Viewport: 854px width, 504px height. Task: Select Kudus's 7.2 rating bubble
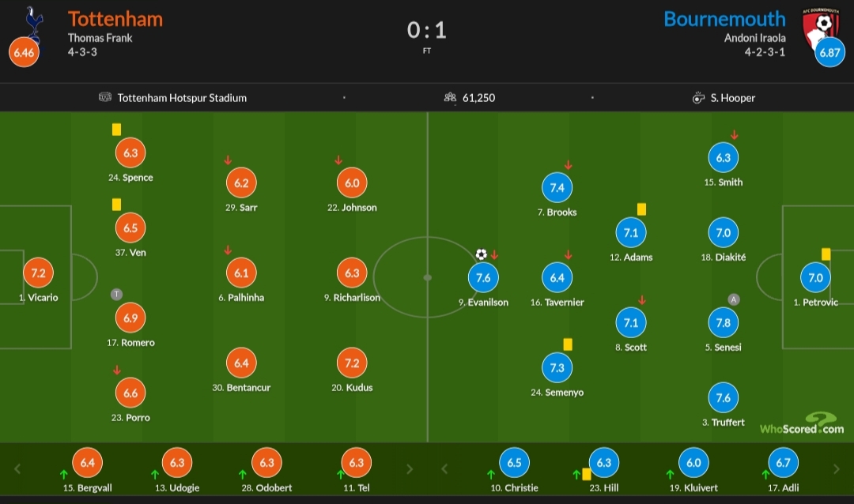point(352,363)
